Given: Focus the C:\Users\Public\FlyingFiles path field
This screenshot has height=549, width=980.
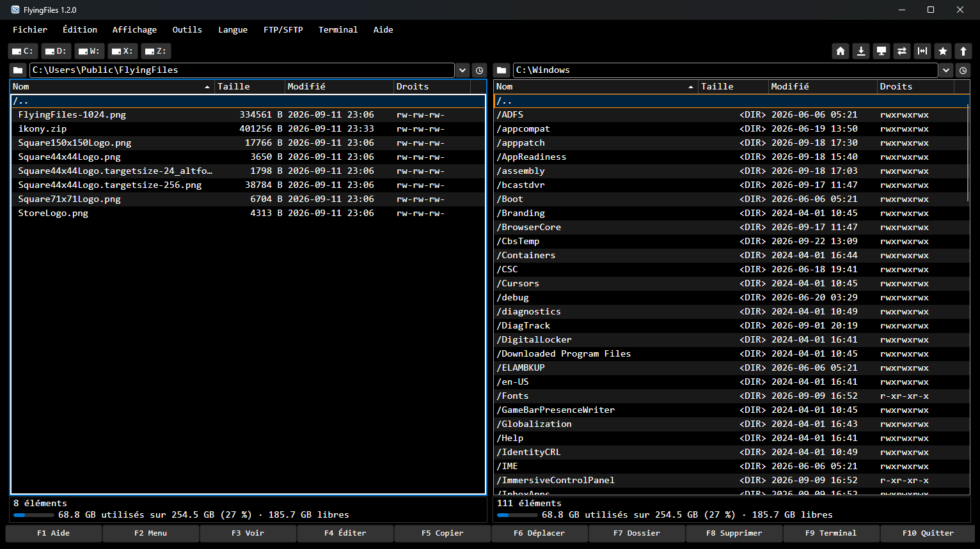Looking at the screenshot, I should [242, 70].
